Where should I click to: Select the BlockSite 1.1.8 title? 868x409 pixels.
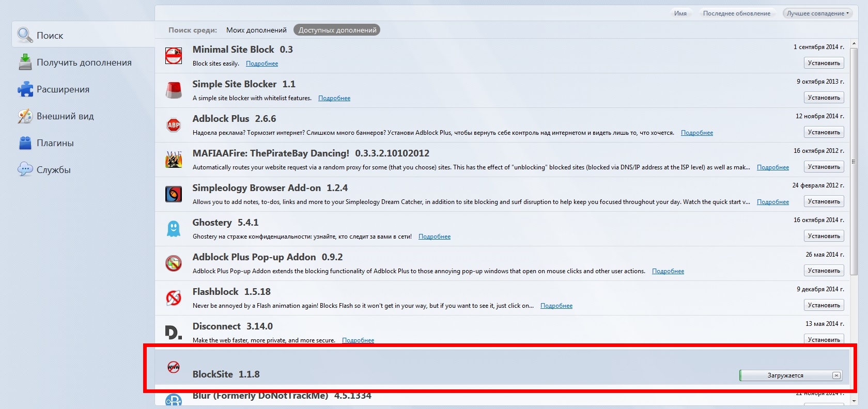click(226, 374)
